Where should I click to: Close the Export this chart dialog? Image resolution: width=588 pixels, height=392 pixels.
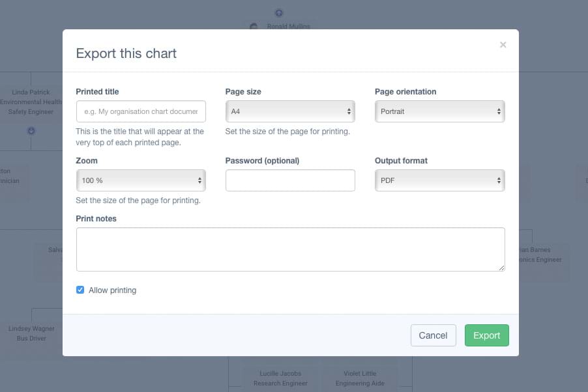[x=503, y=45]
